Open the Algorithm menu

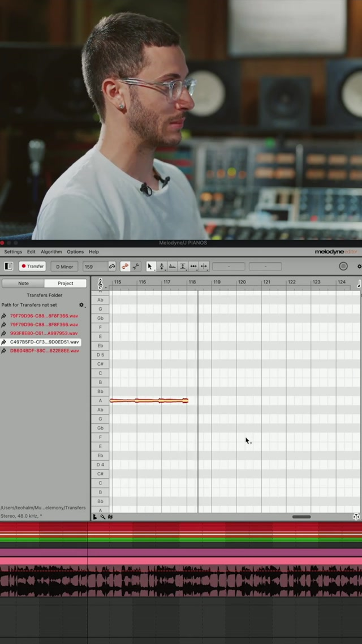click(x=51, y=252)
